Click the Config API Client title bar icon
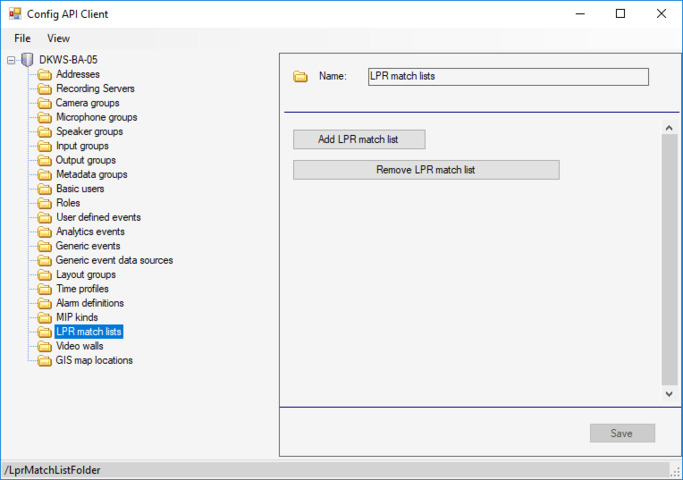 coord(14,14)
